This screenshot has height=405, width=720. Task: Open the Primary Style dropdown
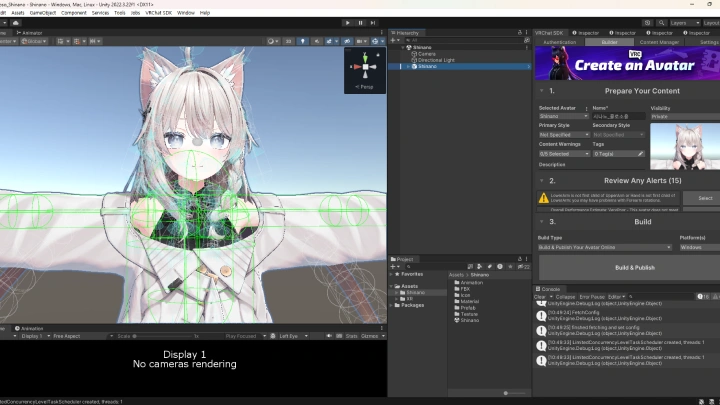tap(564, 135)
